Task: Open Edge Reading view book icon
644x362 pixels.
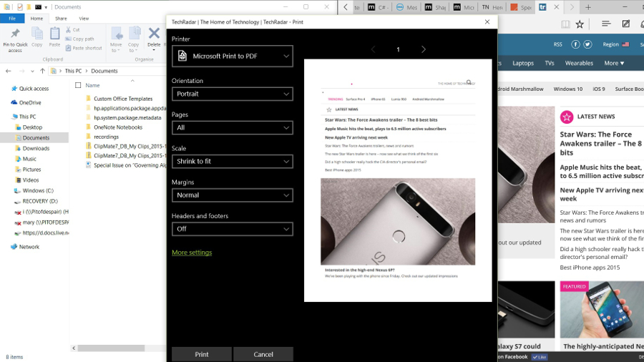Action: pyautogui.click(x=565, y=24)
